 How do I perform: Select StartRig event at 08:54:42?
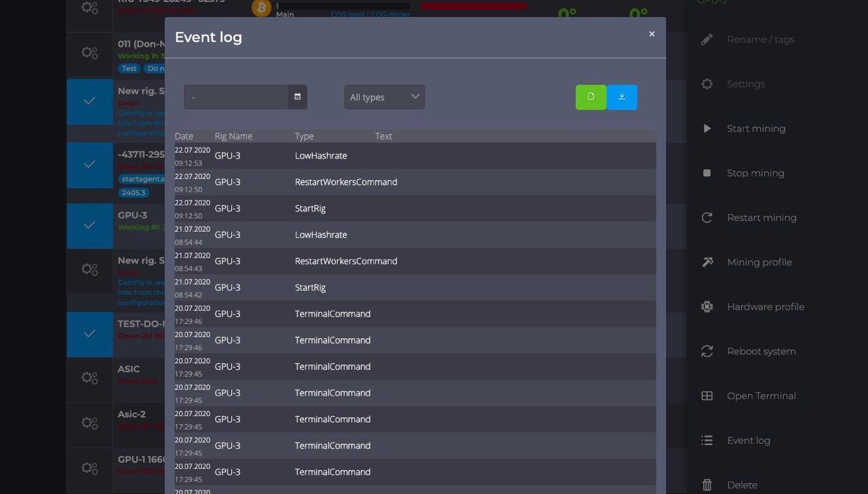[x=415, y=287]
